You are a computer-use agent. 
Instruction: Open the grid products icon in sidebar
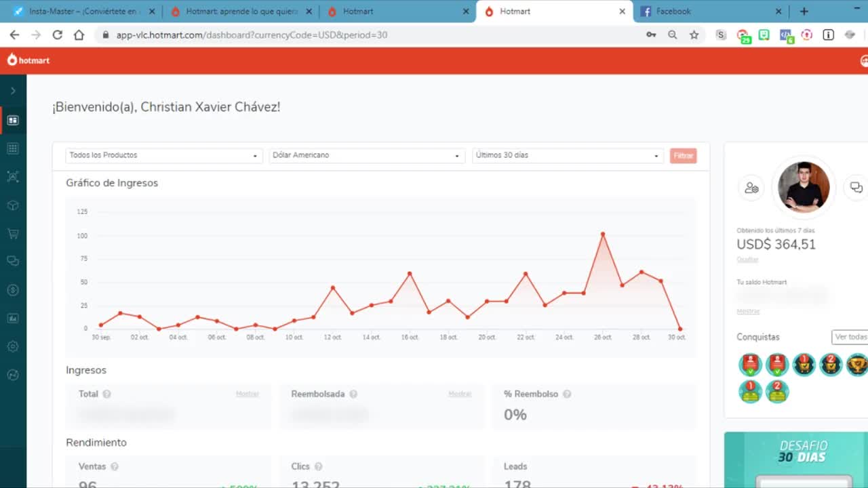point(13,148)
